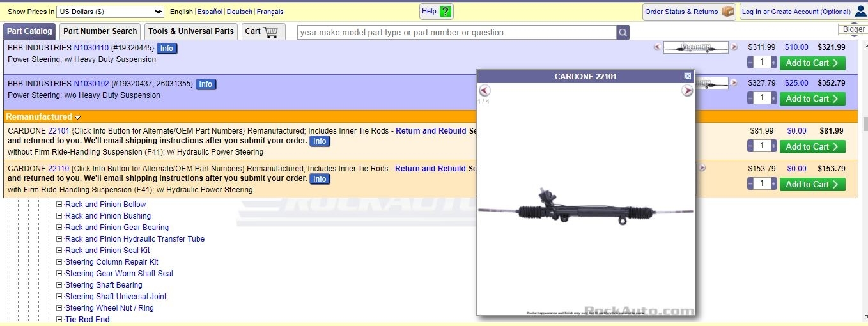Switch to the Part Catalog tab

(x=29, y=31)
